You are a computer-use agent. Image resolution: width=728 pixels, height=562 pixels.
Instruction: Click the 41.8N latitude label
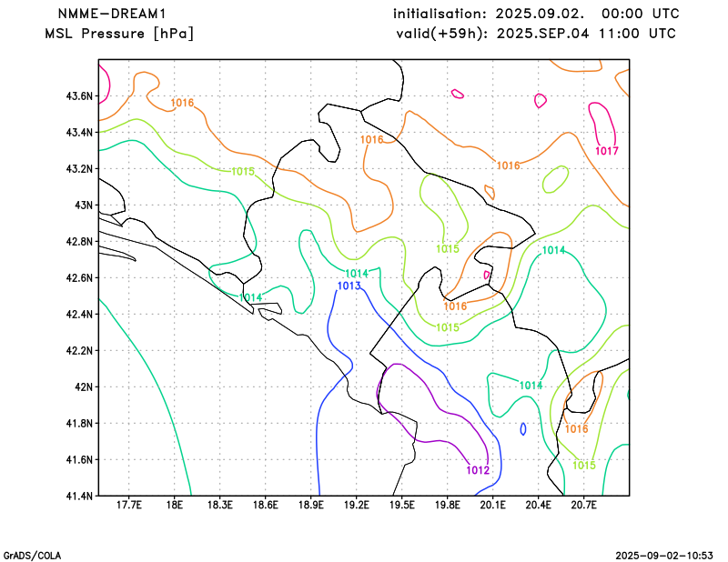click(x=79, y=423)
